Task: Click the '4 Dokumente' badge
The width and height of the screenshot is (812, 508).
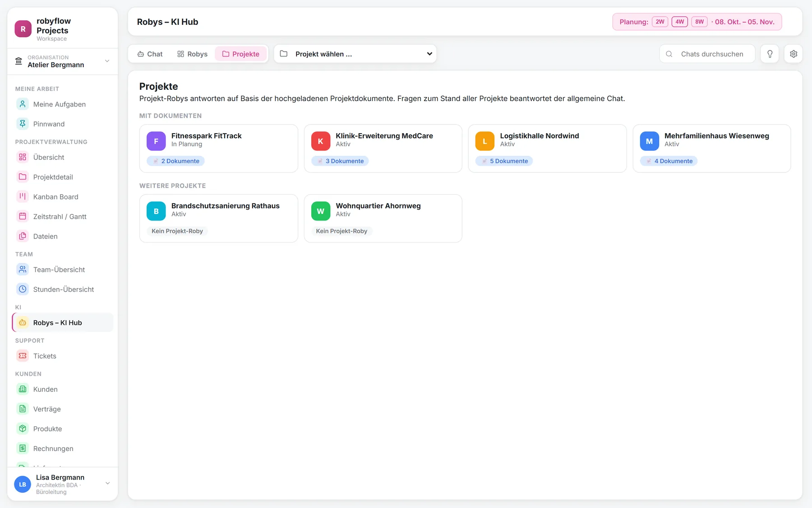Action: (x=669, y=161)
